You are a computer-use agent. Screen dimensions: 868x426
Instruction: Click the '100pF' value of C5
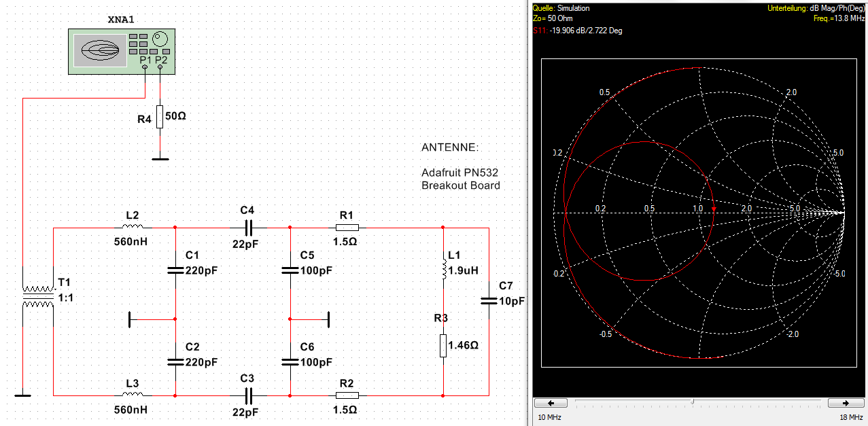coord(317,270)
